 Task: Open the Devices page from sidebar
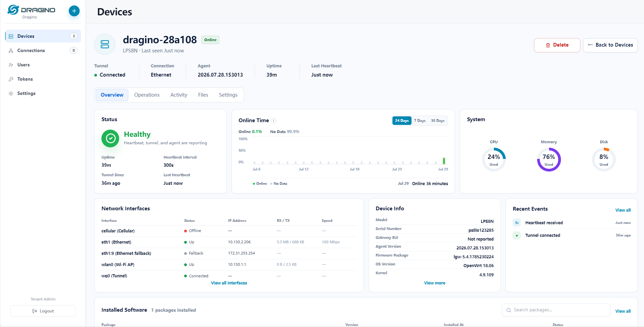point(43,36)
